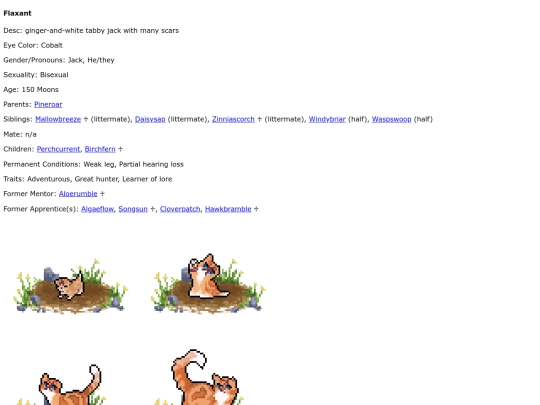Open the Pineroar parent link
This screenshot has width=540, height=405.
coord(48,104)
